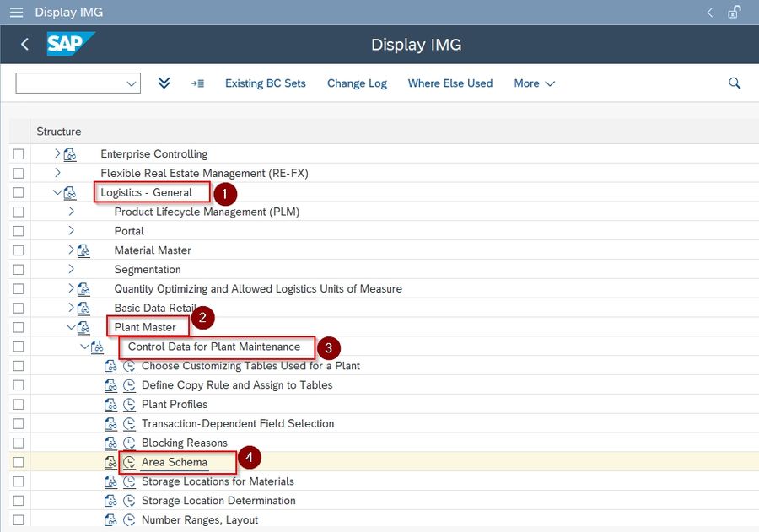
Task: Expand the Enterprise Controlling node
Action: pos(57,153)
